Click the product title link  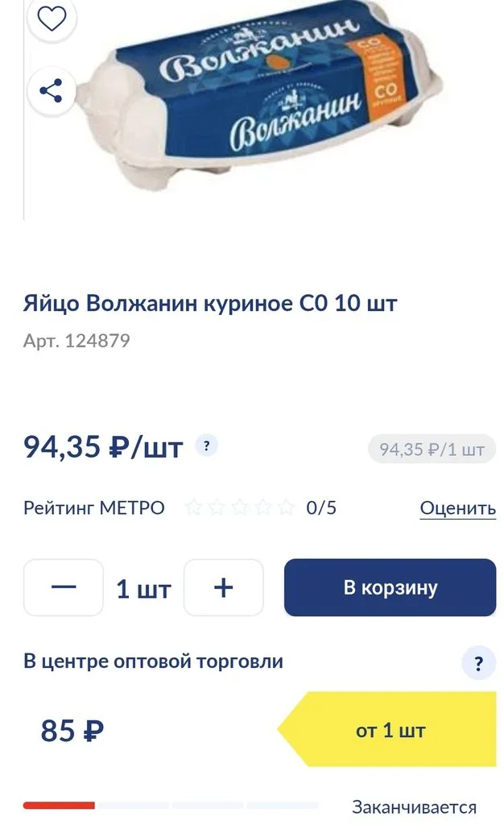209,302
